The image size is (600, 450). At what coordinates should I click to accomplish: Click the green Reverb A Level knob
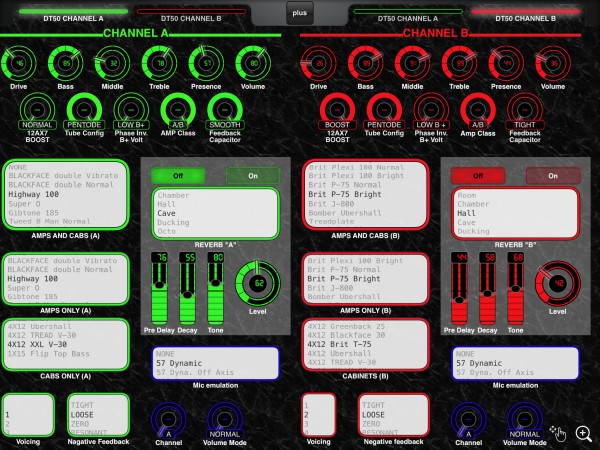(258, 284)
